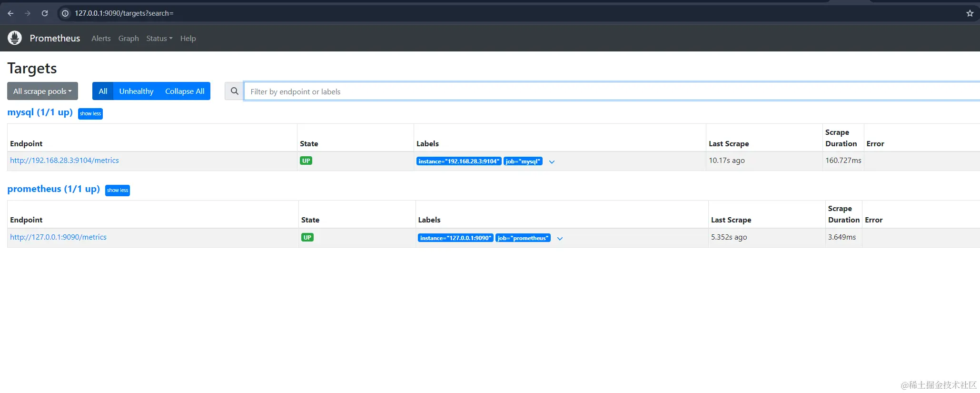Open the All scrape pools dropdown
The image size is (980, 393).
click(x=42, y=91)
